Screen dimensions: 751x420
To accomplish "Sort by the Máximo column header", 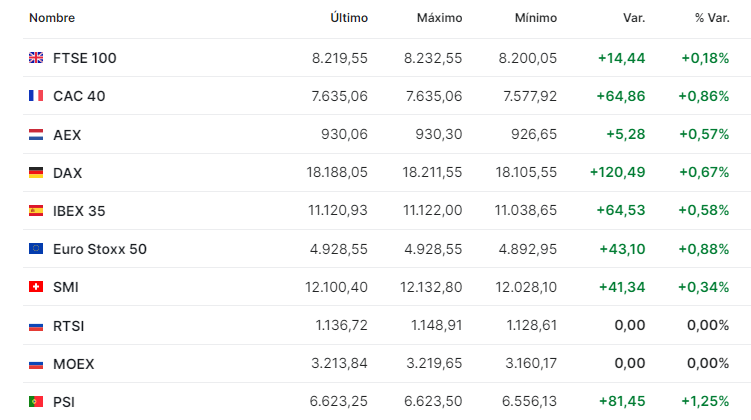I will 439,18.
